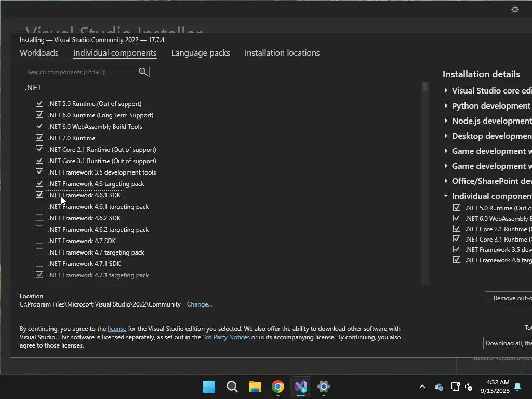The width and height of the screenshot is (532, 399).
Task: Open the license link
Action: pyautogui.click(x=117, y=329)
